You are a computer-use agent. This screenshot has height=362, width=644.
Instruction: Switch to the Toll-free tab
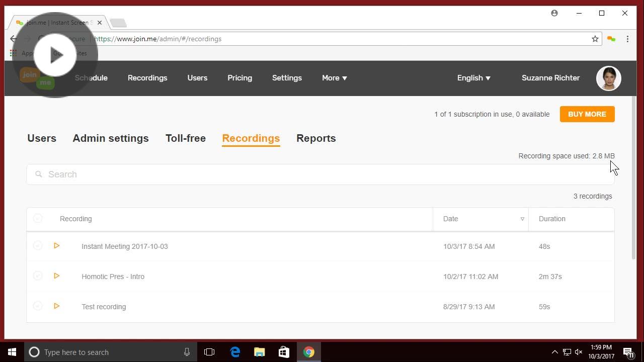click(x=186, y=138)
